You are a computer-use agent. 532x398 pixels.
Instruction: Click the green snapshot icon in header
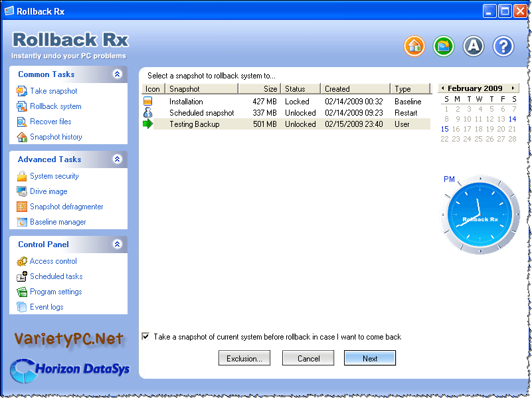click(443, 46)
